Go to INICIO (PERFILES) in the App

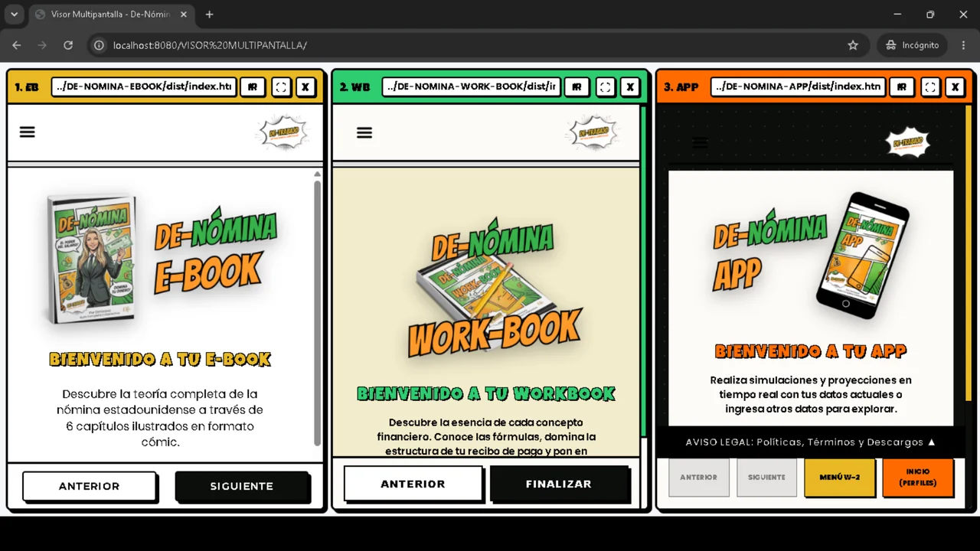[x=917, y=477]
